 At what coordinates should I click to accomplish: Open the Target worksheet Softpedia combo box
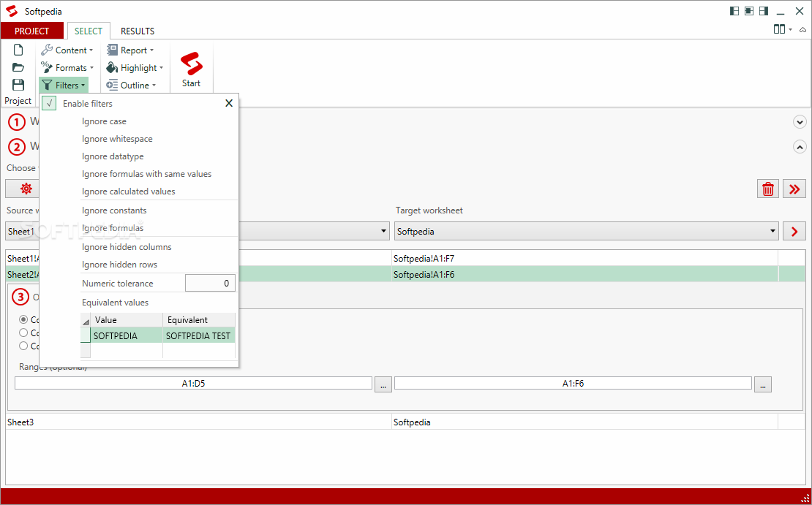pyautogui.click(x=586, y=231)
